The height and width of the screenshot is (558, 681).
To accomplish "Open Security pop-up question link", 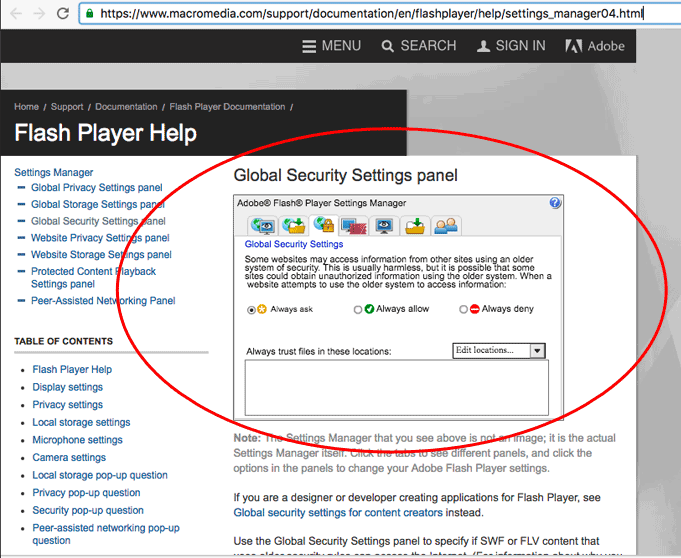I will point(88,510).
